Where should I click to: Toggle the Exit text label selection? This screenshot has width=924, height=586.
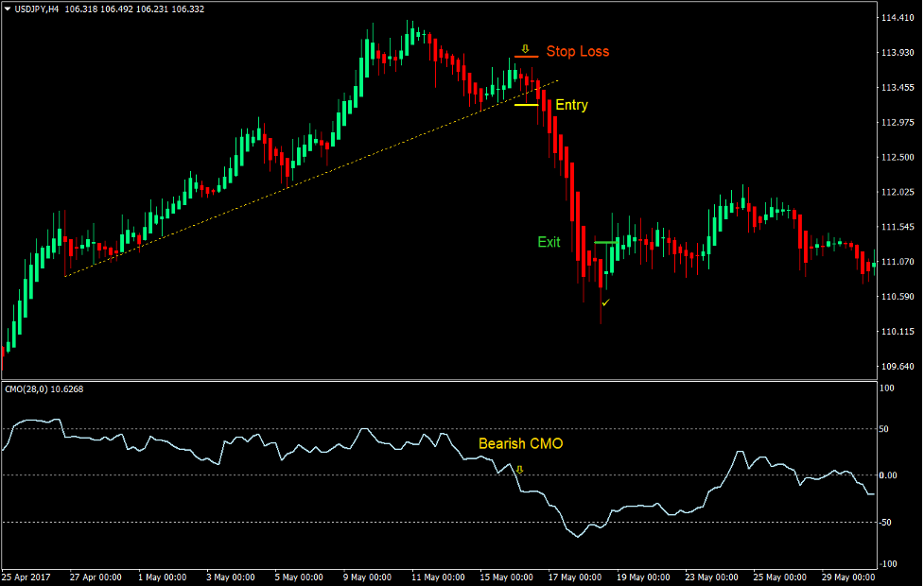549,242
